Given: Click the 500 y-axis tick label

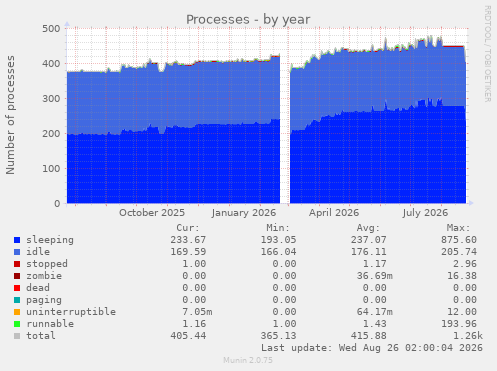Looking at the screenshot, I should point(51,29).
